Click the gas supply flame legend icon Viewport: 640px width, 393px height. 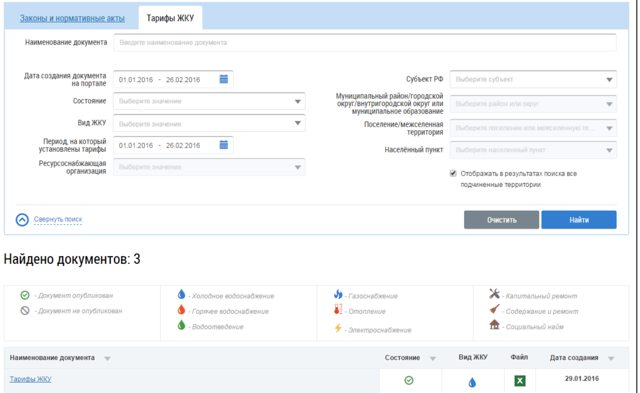coord(338,294)
